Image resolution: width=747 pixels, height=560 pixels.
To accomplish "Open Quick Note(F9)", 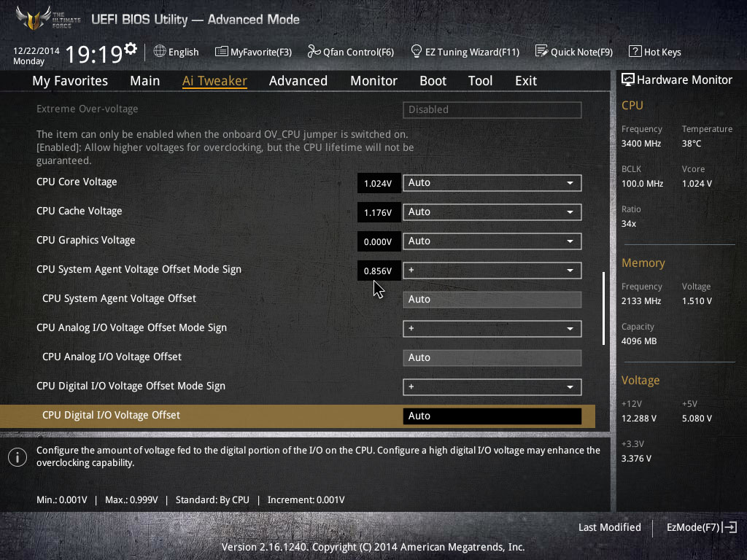I will (x=574, y=52).
